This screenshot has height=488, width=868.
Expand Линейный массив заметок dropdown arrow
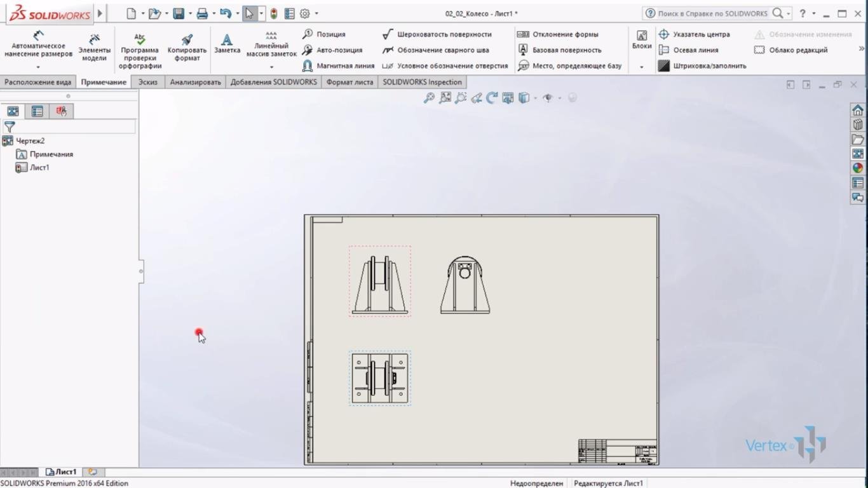coord(271,67)
